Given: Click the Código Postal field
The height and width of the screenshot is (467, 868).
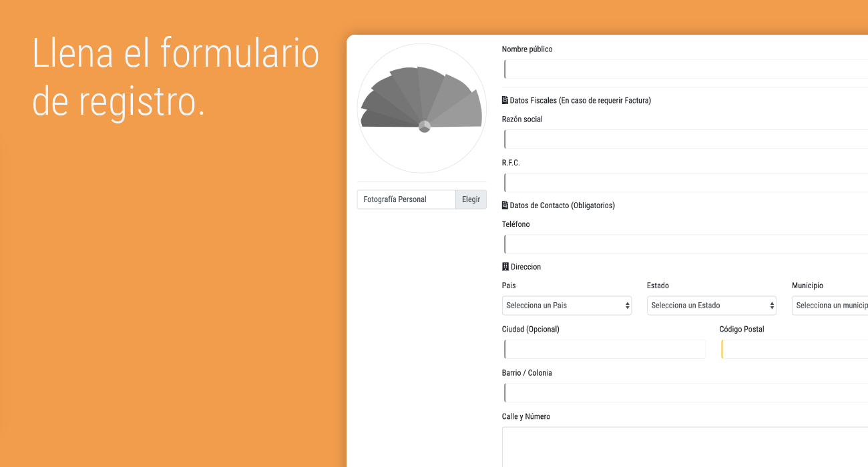Looking at the screenshot, I should (x=795, y=349).
